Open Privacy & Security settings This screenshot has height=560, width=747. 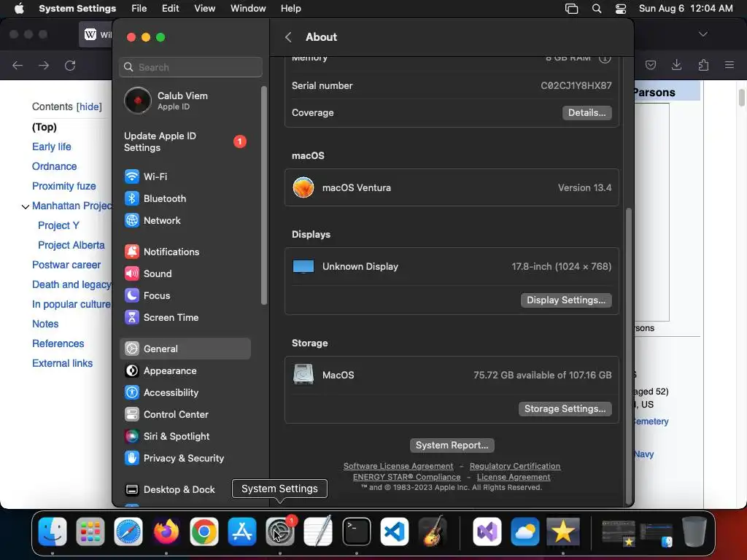tap(185, 458)
